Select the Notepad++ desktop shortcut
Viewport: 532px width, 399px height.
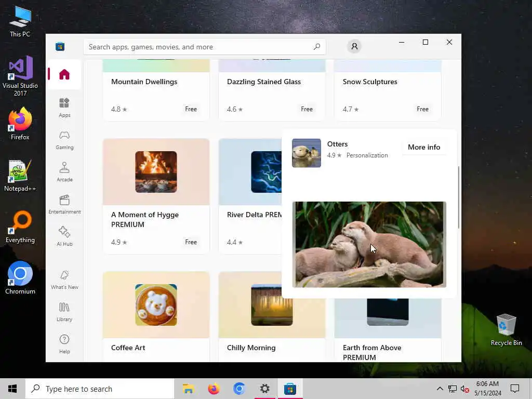click(x=20, y=176)
